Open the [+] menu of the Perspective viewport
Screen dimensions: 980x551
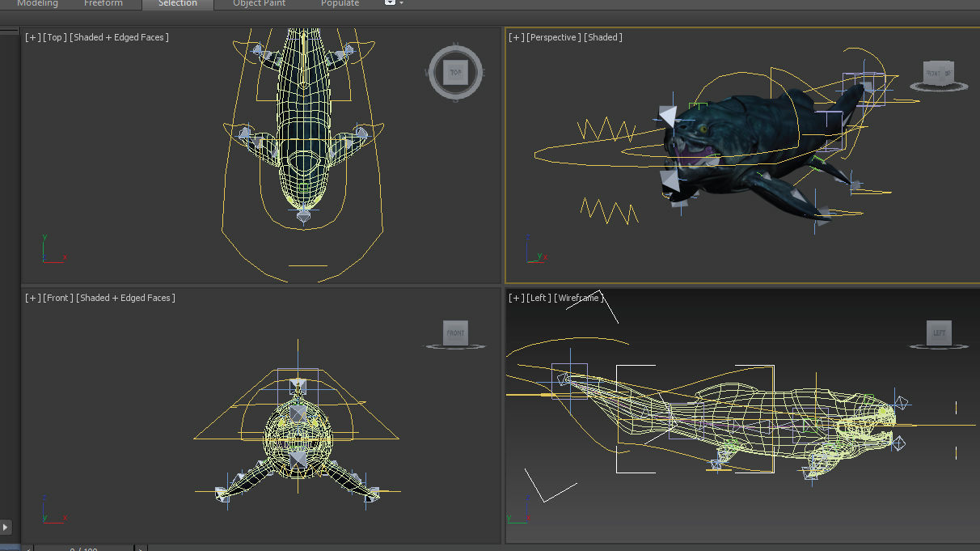(516, 37)
